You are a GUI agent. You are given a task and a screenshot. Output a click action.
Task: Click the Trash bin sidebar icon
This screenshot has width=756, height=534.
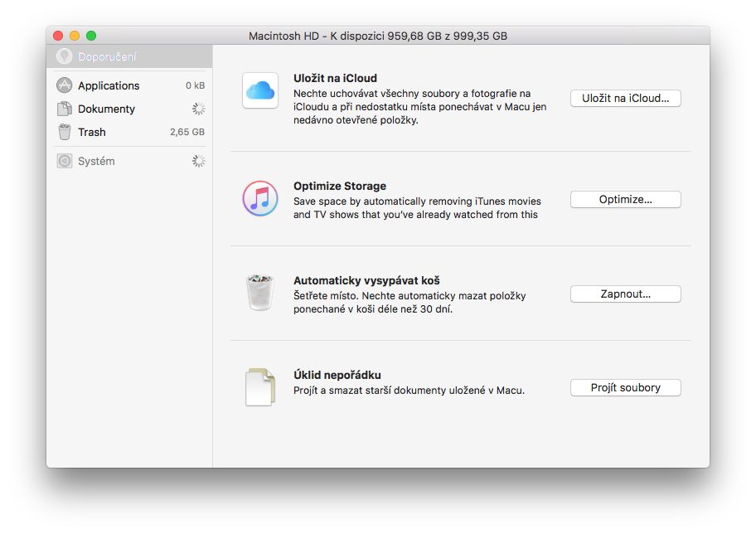(65, 132)
